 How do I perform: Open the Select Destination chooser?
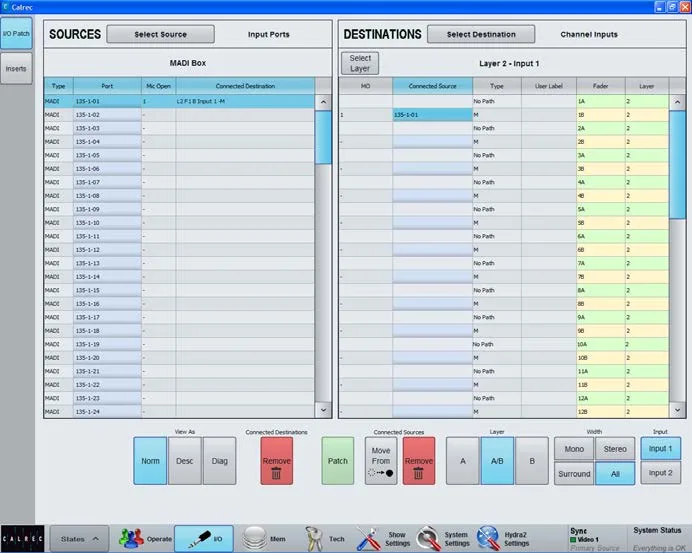481,34
